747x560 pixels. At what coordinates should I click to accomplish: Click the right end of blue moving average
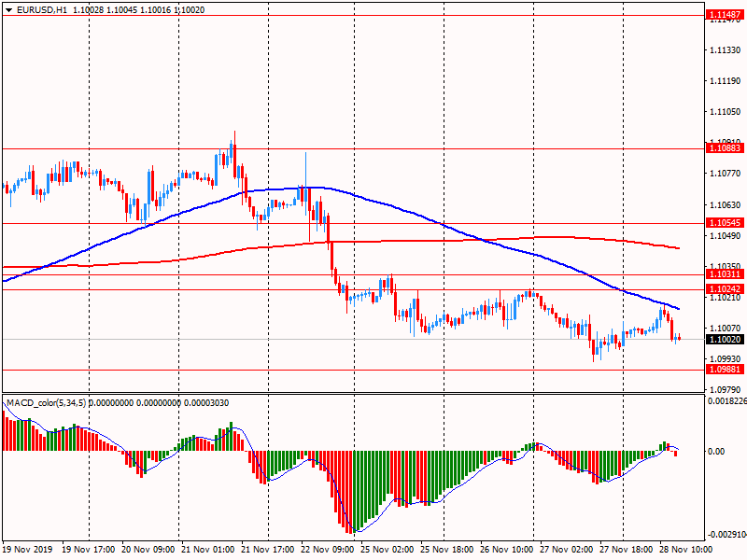click(x=678, y=309)
